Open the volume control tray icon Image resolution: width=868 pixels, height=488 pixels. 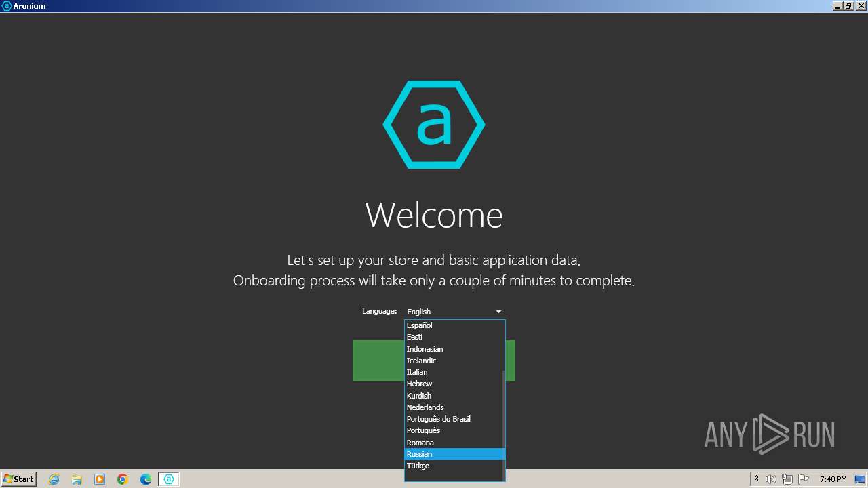pos(770,479)
